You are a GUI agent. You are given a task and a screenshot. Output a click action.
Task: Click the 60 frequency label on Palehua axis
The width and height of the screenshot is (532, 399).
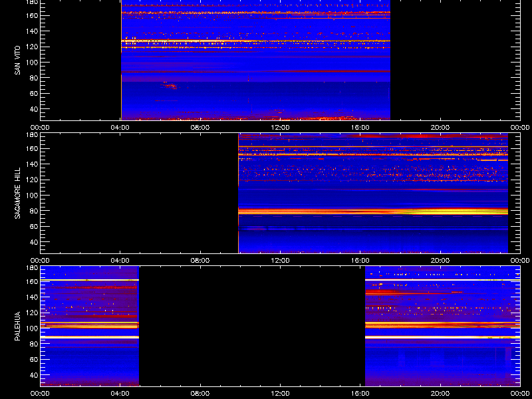[34, 360]
